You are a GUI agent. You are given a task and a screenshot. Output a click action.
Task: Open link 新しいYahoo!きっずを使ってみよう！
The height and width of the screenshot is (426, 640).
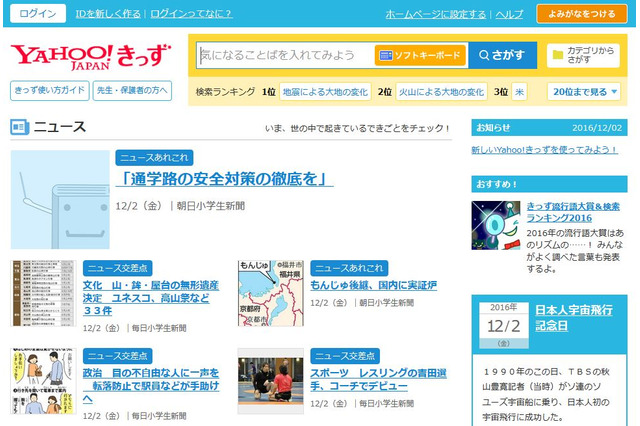click(544, 150)
